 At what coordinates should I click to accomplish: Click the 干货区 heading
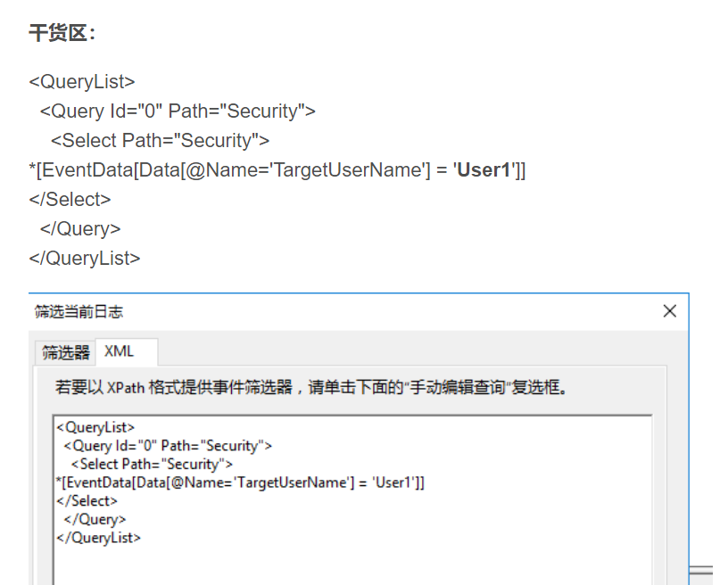click(62, 34)
